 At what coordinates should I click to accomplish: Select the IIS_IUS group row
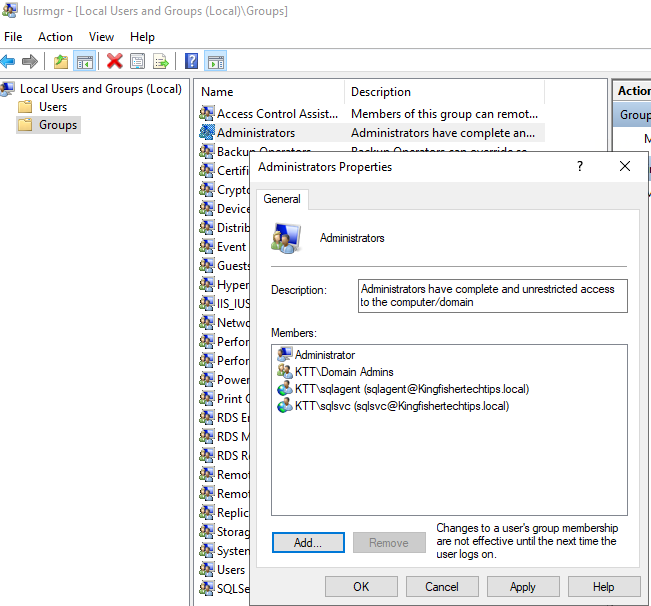(224, 303)
